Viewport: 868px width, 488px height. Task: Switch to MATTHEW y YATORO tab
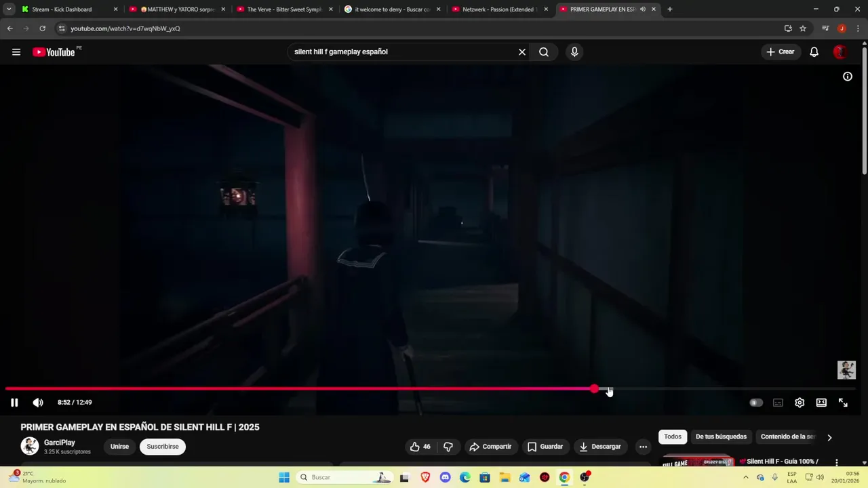[x=176, y=9]
